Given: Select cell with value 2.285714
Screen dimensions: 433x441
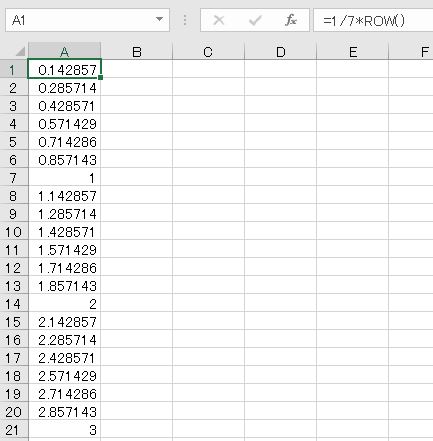Looking at the screenshot, I should (65, 339).
